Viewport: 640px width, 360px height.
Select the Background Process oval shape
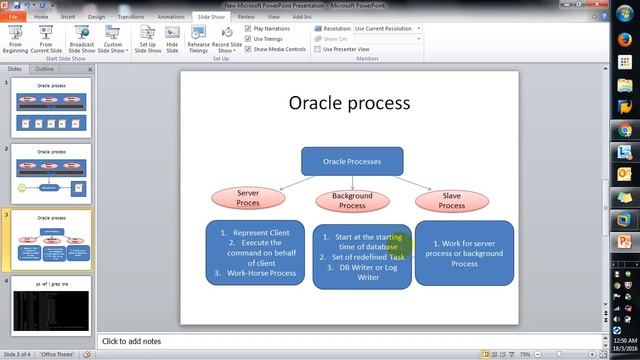(x=352, y=201)
